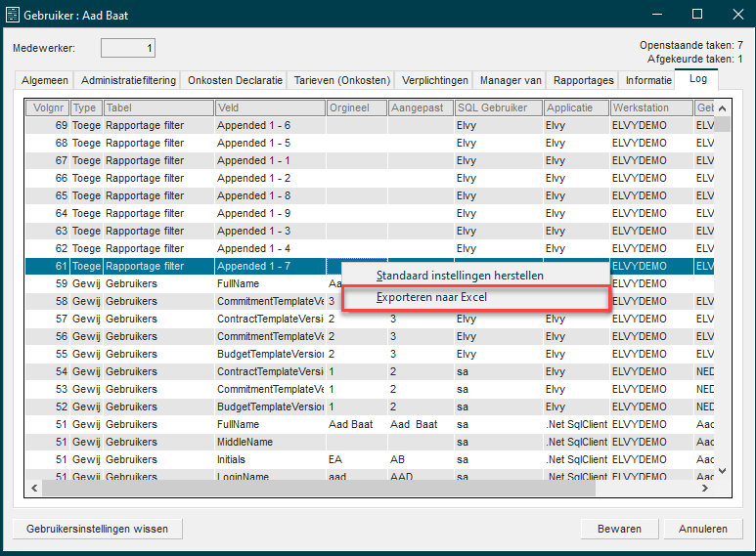The image size is (756, 556).
Task: Click Volgnr '52' cell
Action: point(48,406)
